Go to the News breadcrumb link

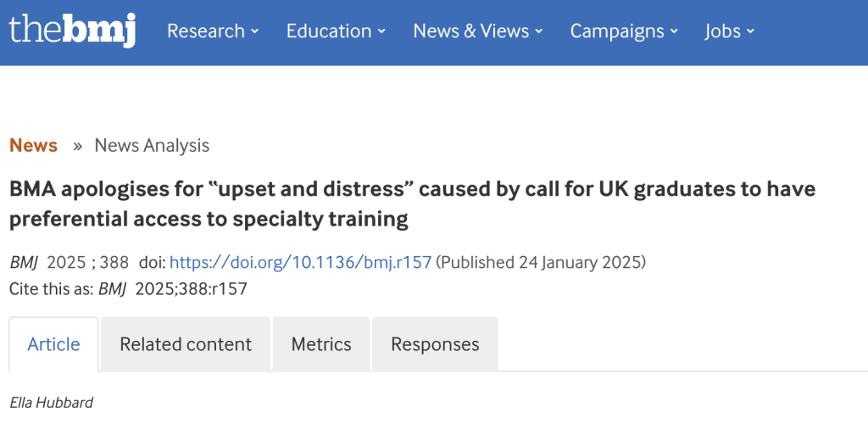[x=33, y=145]
